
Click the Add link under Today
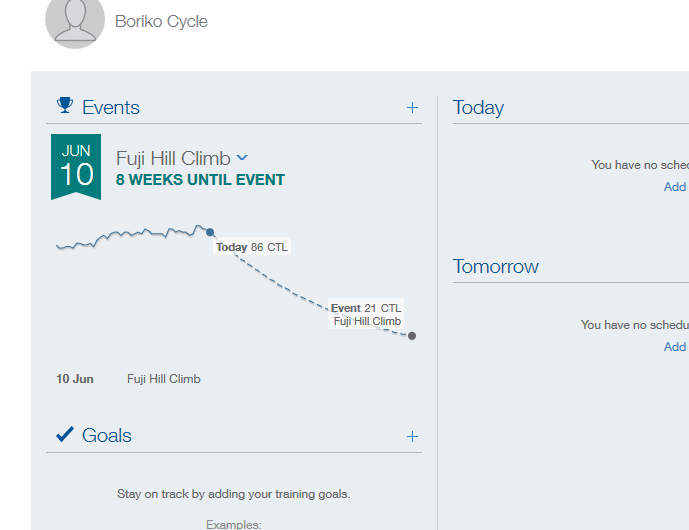pyautogui.click(x=675, y=187)
